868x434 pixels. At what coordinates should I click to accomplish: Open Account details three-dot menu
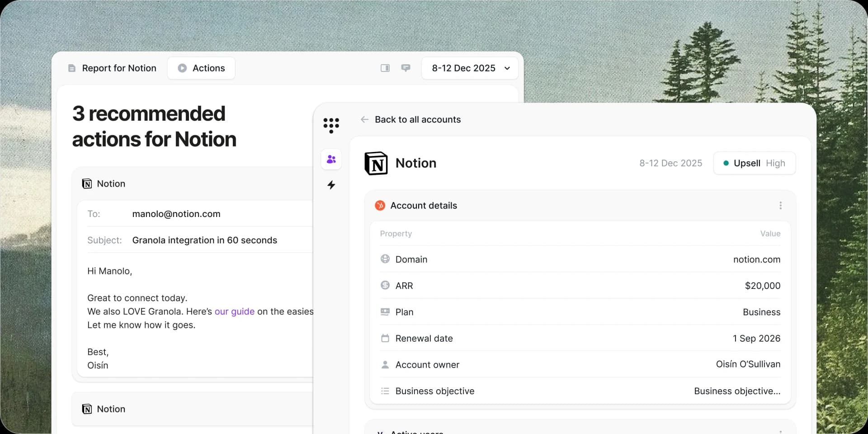point(780,206)
